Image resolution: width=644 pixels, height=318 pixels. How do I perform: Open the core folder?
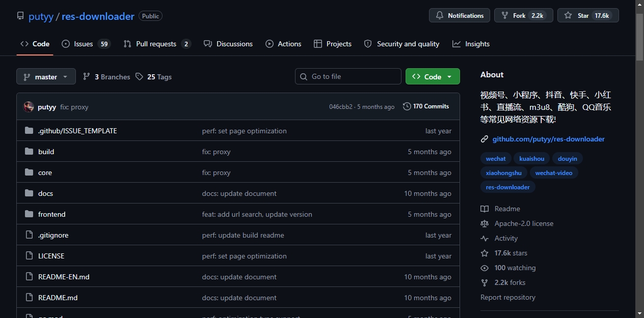45,172
